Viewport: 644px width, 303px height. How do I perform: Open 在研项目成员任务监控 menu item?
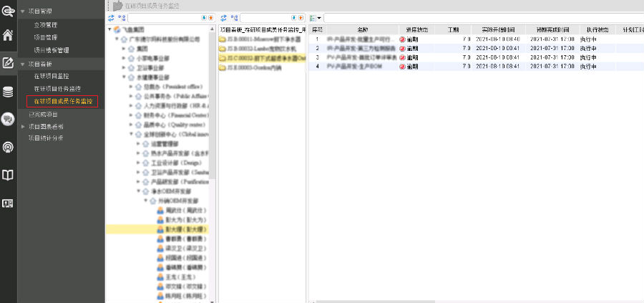click(64, 101)
